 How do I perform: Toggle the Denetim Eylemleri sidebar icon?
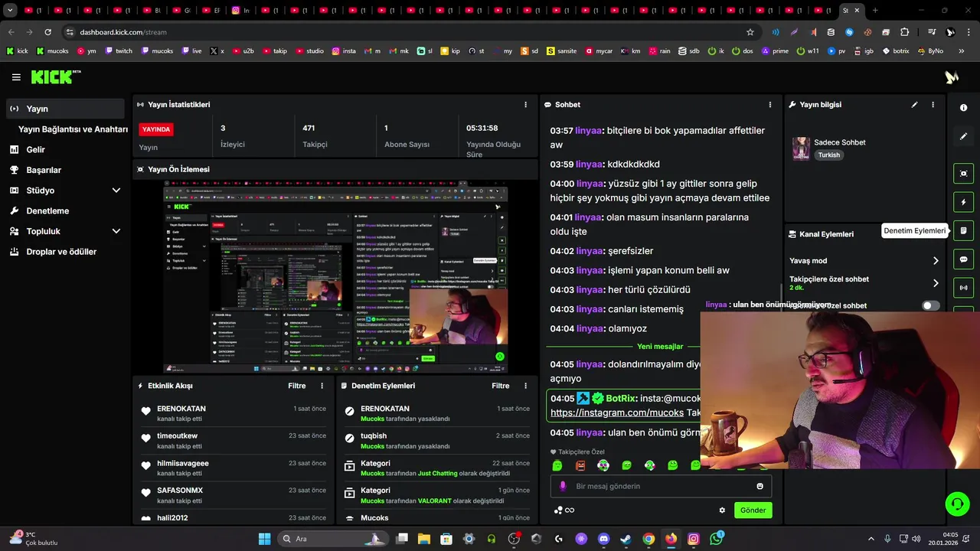tap(963, 230)
